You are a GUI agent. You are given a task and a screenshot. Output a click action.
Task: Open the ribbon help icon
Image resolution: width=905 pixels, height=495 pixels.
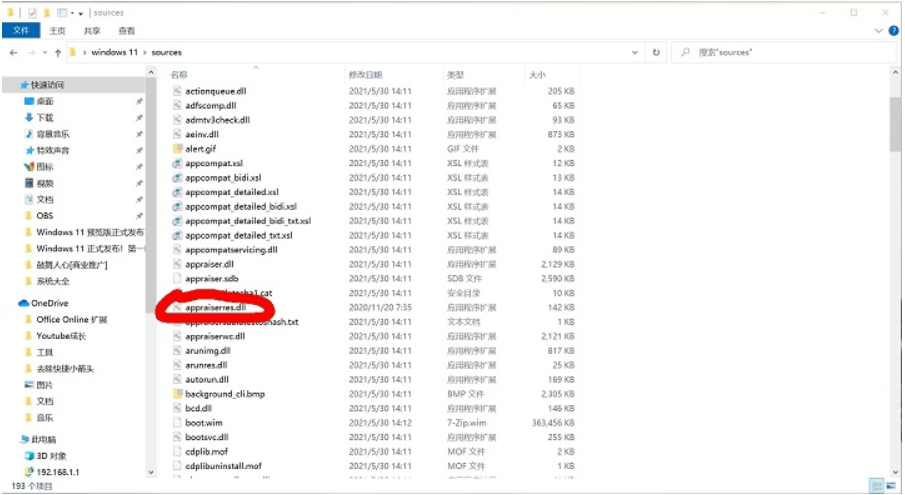click(894, 31)
